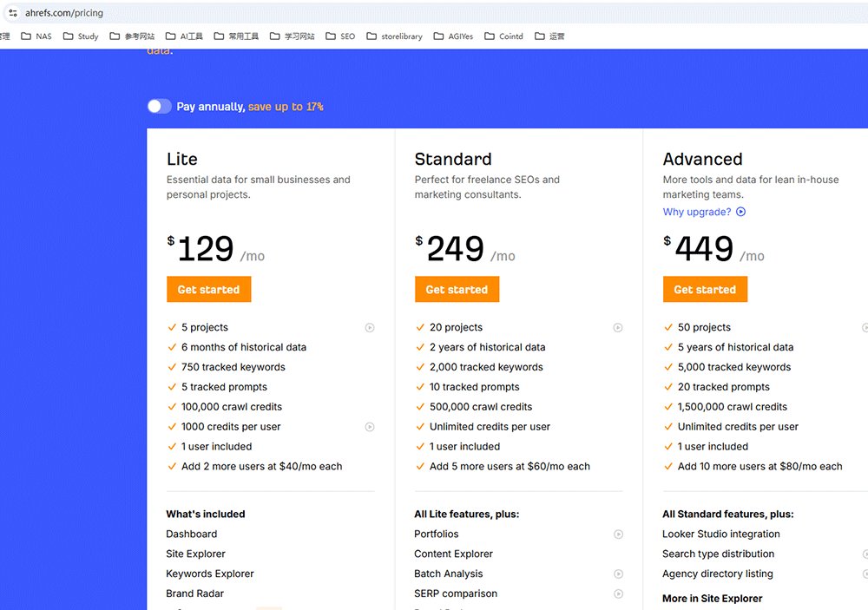Image resolution: width=868 pixels, height=610 pixels.
Task: Click info icon beside 5 projects
Action: [x=370, y=328]
